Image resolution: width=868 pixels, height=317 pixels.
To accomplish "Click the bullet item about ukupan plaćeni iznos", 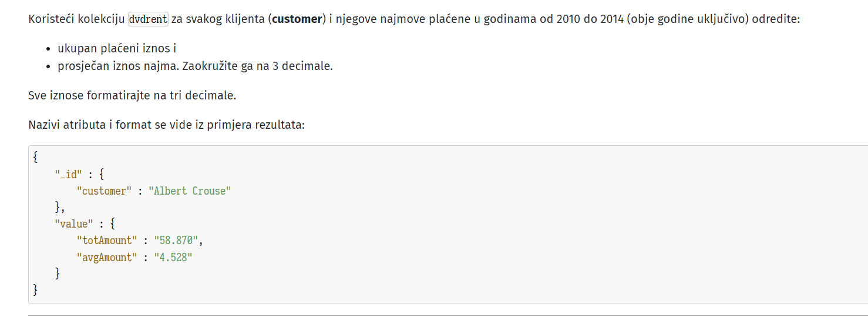I will (x=117, y=48).
